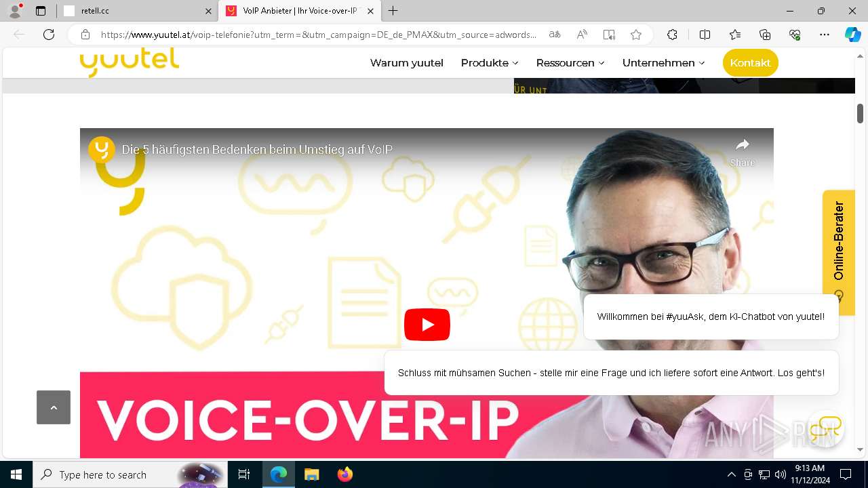Click the scroll-to-top arrow button
868x488 pixels.
click(54, 407)
